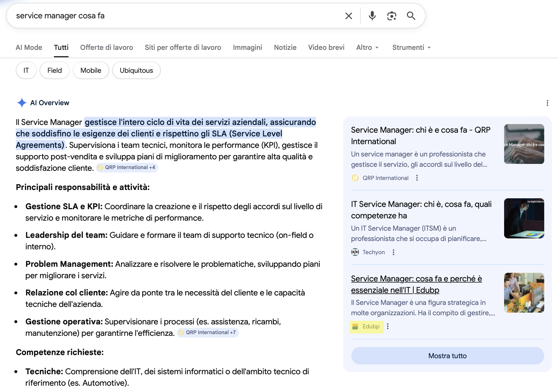The image size is (558, 392).
Task: Expand the QRP International +4 citation chip
Action: point(127,167)
